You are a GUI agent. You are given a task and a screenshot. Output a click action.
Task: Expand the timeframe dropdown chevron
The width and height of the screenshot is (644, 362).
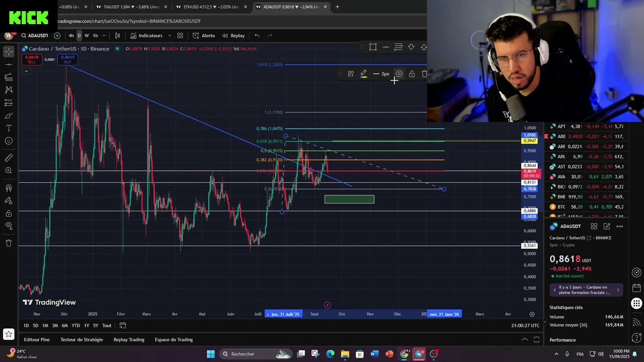click(x=104, y=36)
